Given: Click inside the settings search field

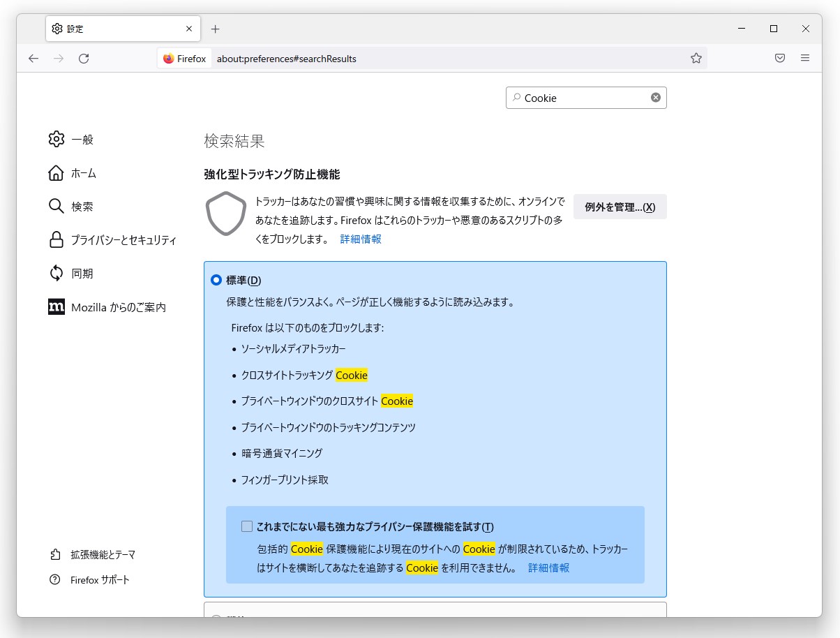Looking at the screenshot, I should coord(586,97).
